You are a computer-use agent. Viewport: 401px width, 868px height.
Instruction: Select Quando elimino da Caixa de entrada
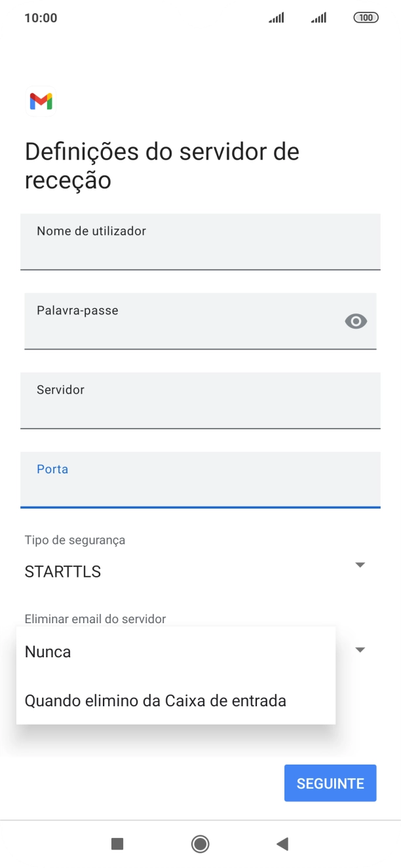(x=155, y=700)
